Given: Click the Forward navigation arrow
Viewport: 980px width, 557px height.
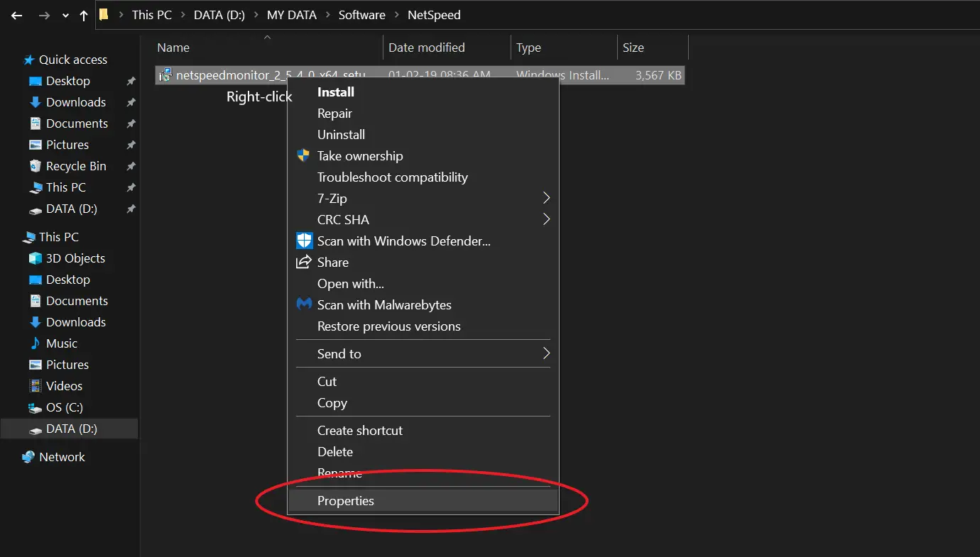Looking at the screenshot, I should click(44, 15).
